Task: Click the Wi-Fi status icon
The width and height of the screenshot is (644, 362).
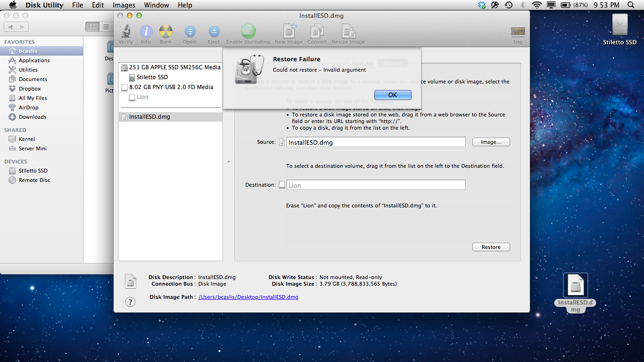Action: [x=537, y=5]
